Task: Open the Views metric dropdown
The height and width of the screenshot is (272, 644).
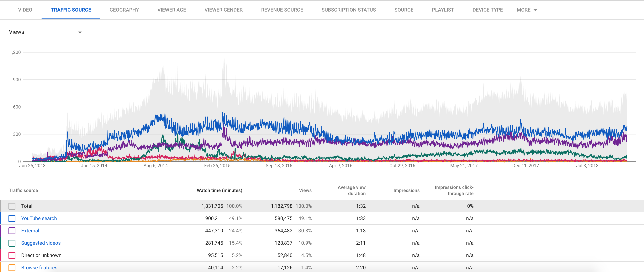Action: 45,32
